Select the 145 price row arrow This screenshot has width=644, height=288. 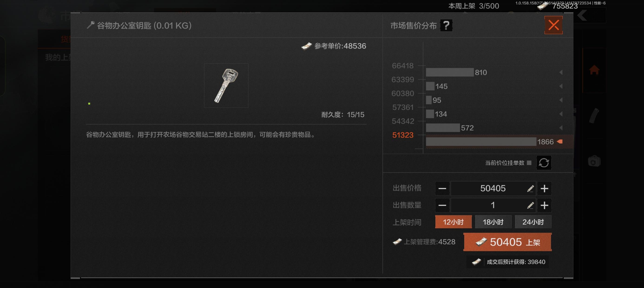click(561, 86)
